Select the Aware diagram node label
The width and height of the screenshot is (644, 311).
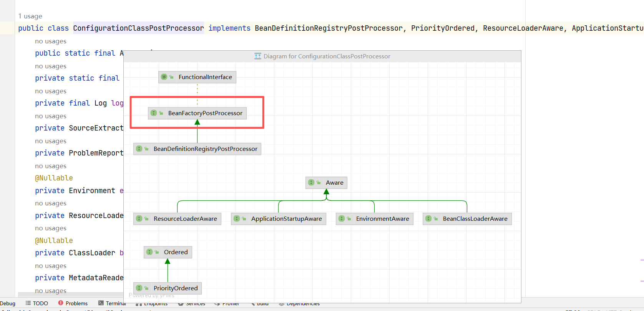[335, 182]
